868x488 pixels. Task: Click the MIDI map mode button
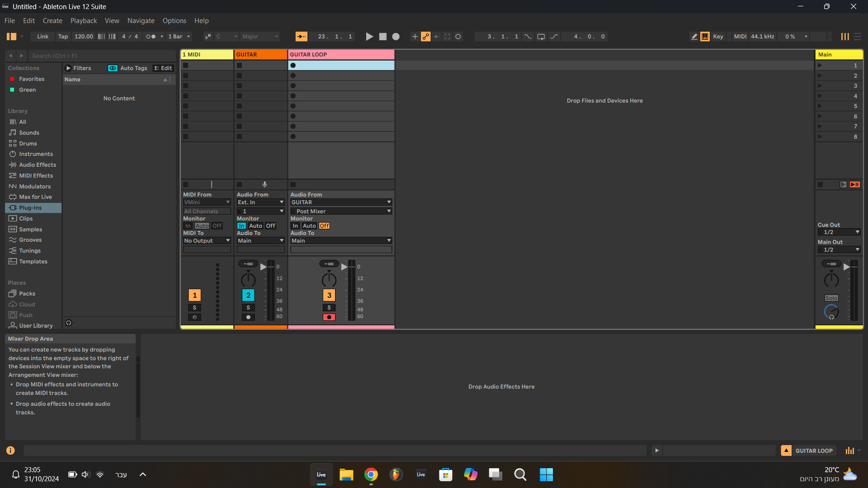pyautogui.click(x=740, y=37)
